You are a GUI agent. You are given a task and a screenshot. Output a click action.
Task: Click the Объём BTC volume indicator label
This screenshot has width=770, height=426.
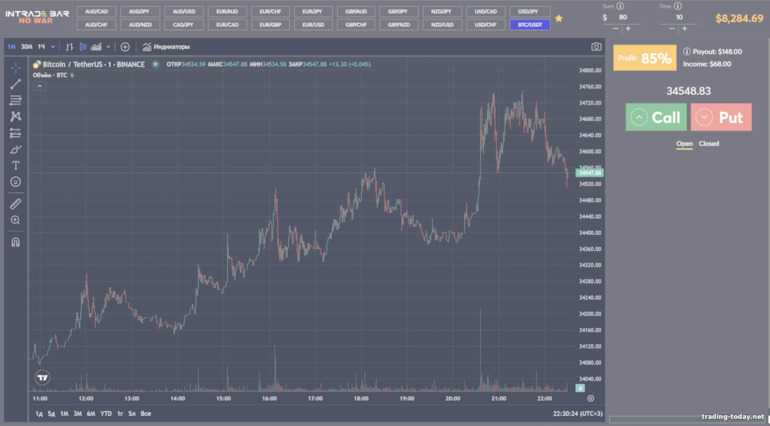(50, 75)
